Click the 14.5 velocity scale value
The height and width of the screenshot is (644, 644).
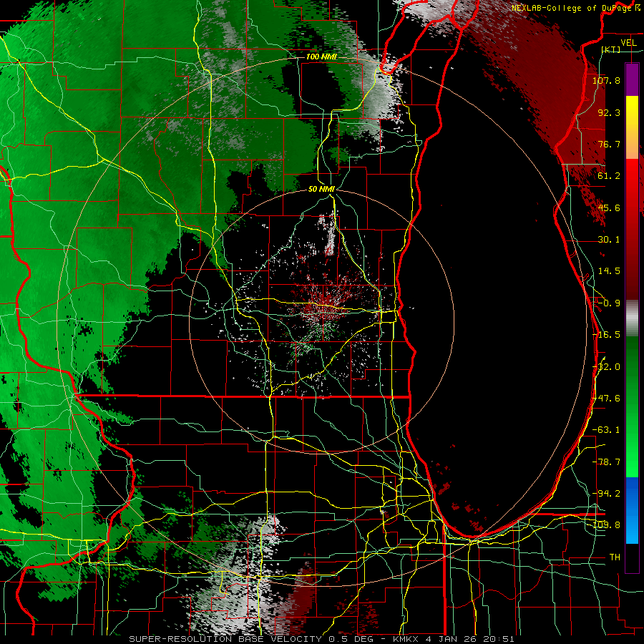tap(609, 271)
